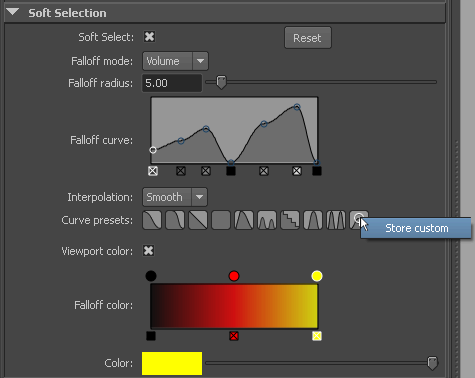Select the yellow circle gradient handle

[x=317, y=276]
